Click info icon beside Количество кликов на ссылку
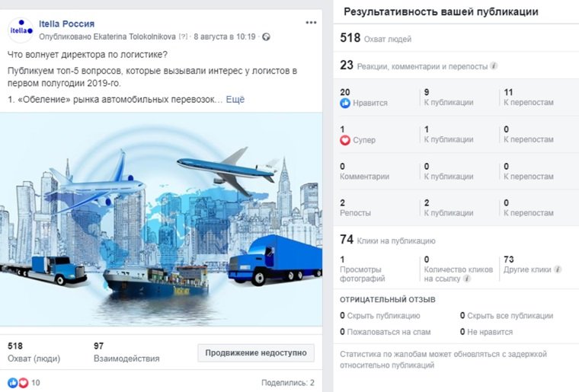 coord(467,279)
